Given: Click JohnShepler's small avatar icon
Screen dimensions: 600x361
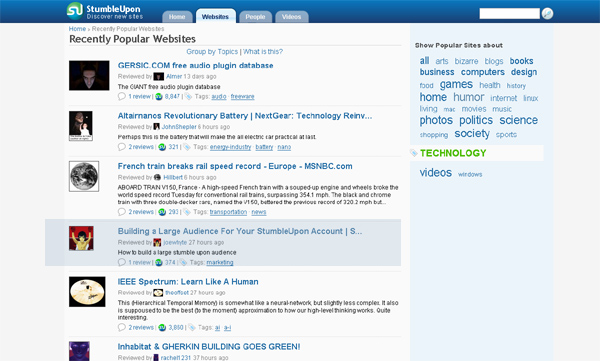Looking at the screenshot, I should pyautogui.click(x=157, y=127).
